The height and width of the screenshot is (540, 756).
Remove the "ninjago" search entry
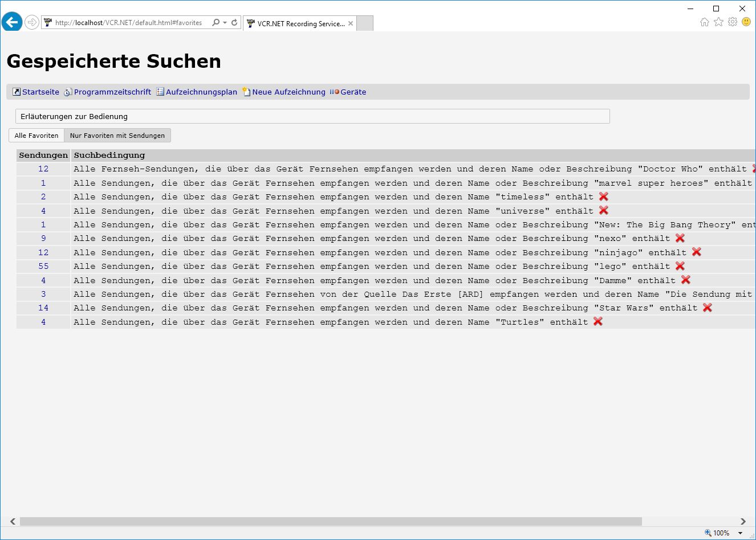697,252
